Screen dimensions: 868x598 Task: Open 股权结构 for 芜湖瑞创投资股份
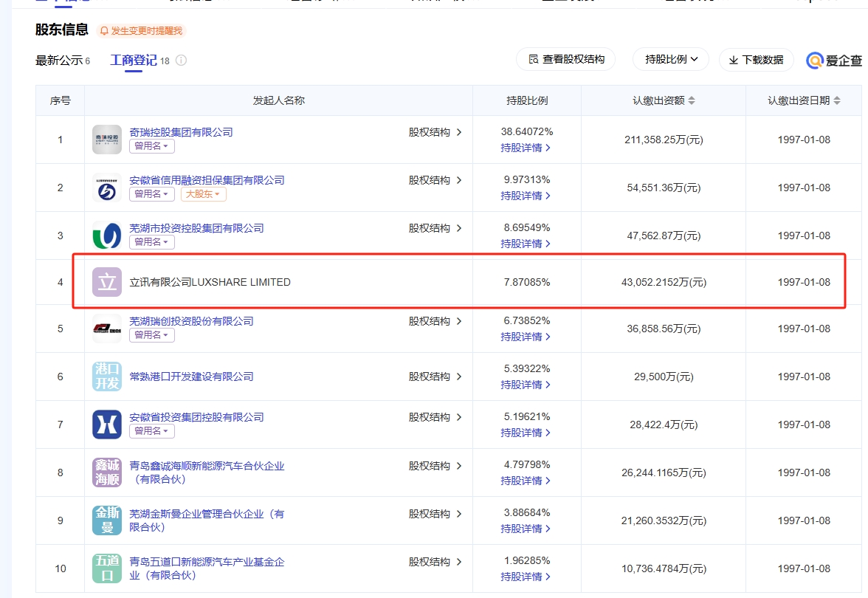[x=435, y=321]
